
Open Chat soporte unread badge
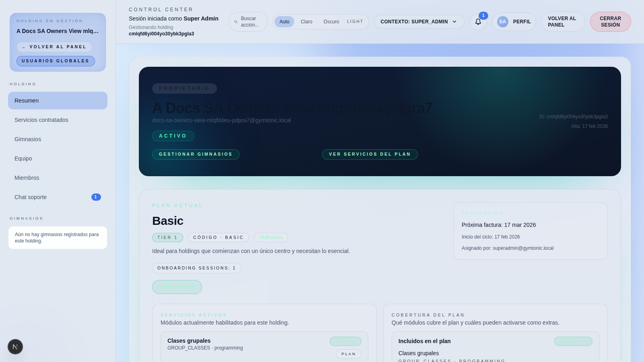(96, 197)
